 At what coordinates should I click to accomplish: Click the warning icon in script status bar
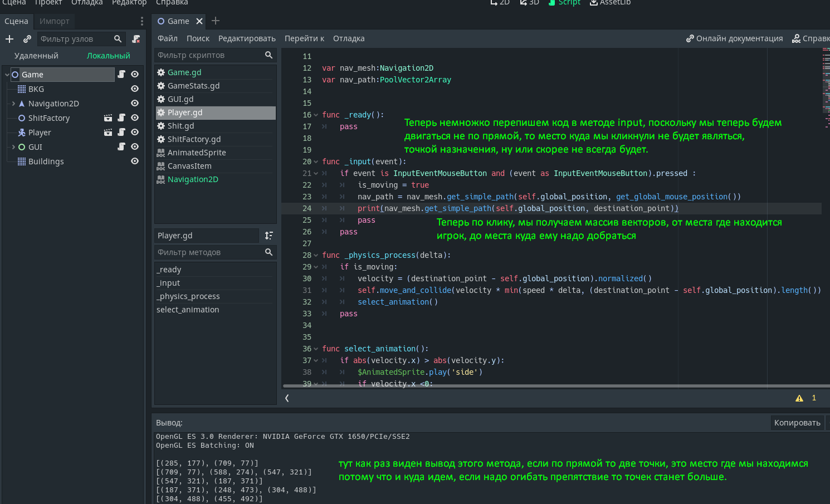(799, 398)
